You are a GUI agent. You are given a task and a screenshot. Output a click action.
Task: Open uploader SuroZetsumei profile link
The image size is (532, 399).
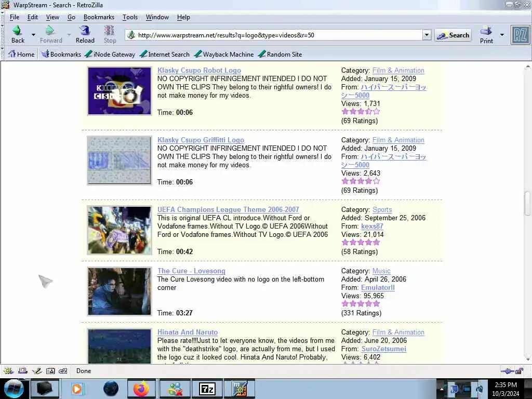(383, 349)
